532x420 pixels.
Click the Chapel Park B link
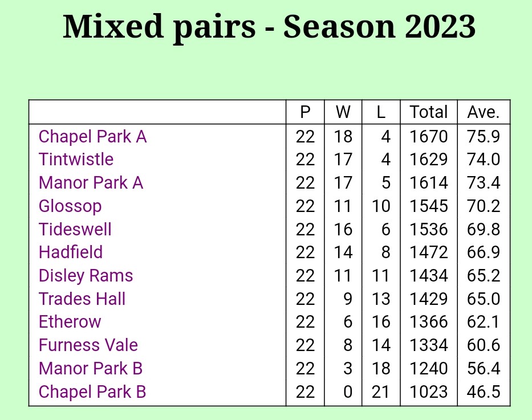tap(92, 392)
